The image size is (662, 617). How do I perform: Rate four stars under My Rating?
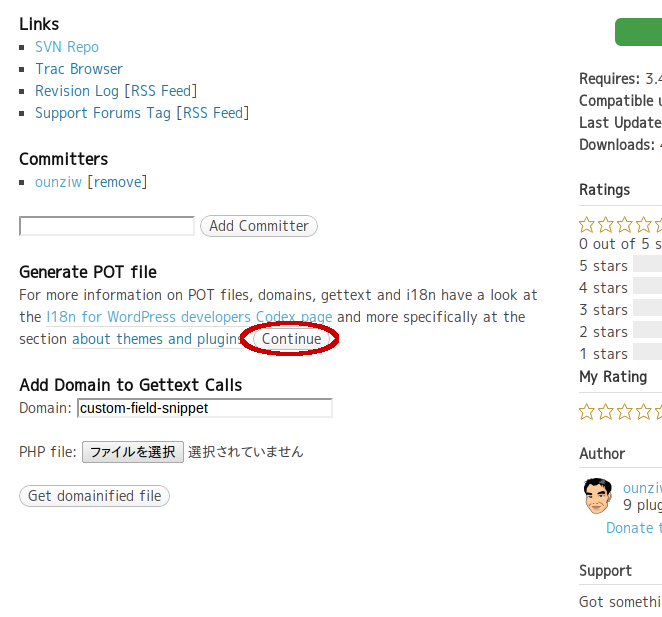[643, 411]
